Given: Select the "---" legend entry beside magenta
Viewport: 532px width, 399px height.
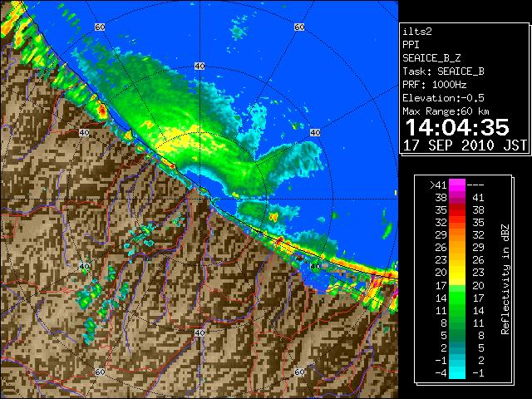Looking at the screenshot, I should tap(475, 185).
